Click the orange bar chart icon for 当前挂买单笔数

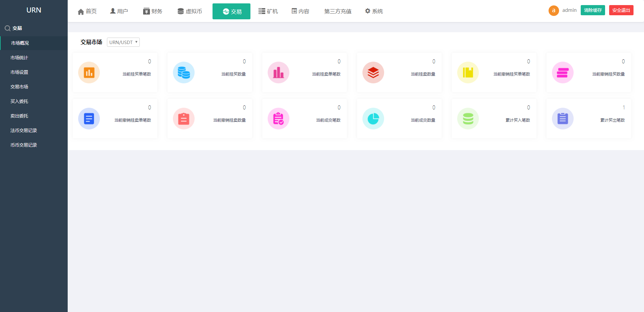point(89,72)
